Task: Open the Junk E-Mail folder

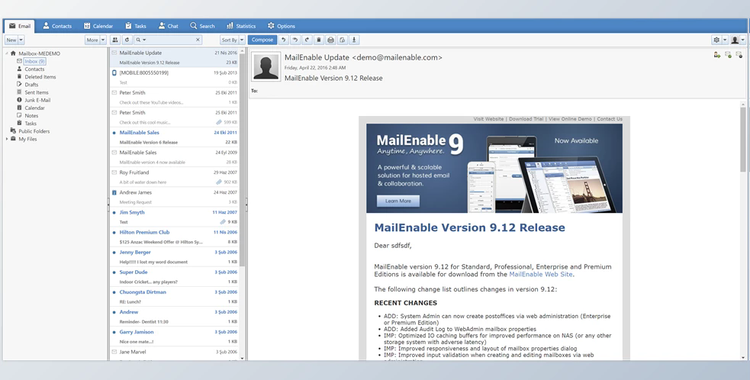Action: pos(37,100)
